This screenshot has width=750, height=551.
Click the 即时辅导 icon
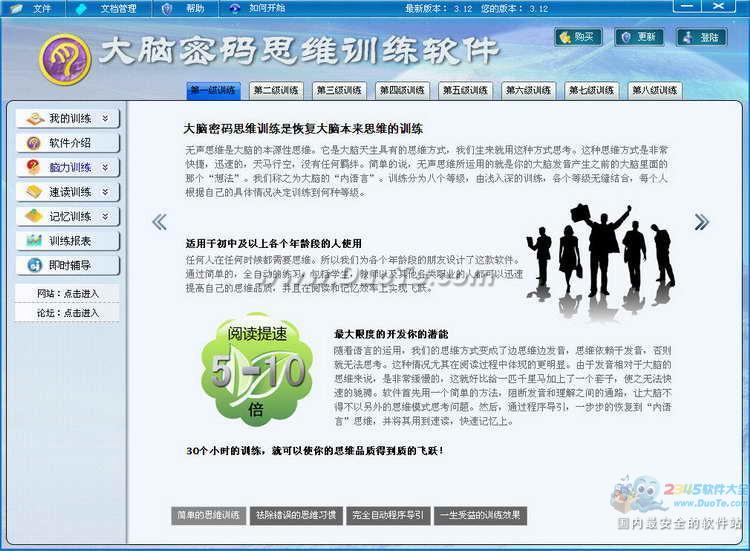[34, 265]
